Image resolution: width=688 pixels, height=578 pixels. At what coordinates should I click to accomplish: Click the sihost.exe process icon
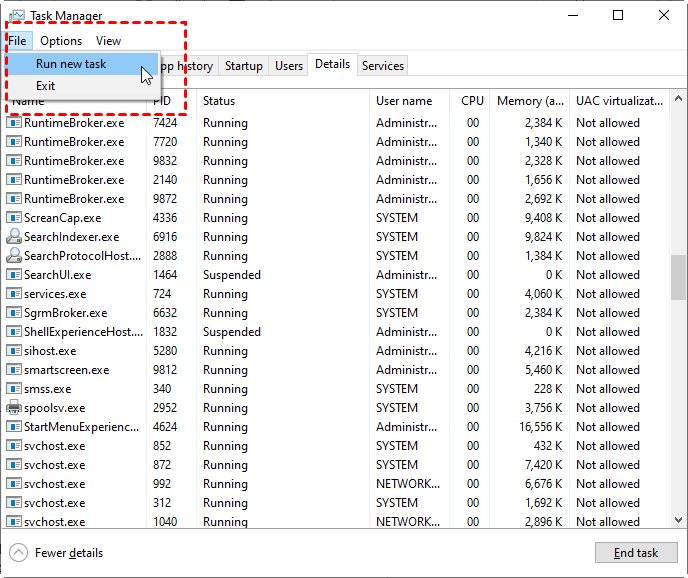[14, 351]
